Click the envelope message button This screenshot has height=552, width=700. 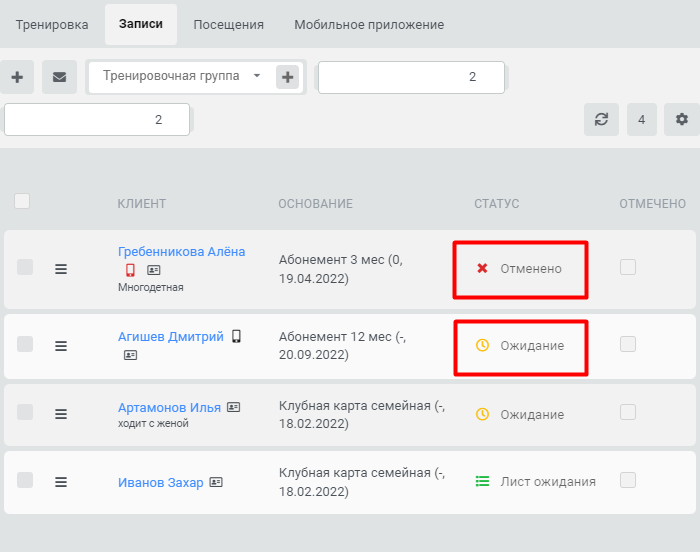click(x=59, y=77)
